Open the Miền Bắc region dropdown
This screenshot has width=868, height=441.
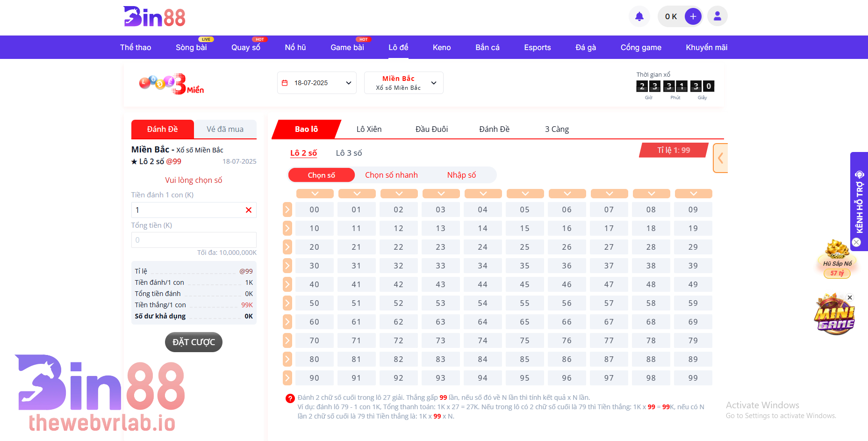[x=403, y=82]
